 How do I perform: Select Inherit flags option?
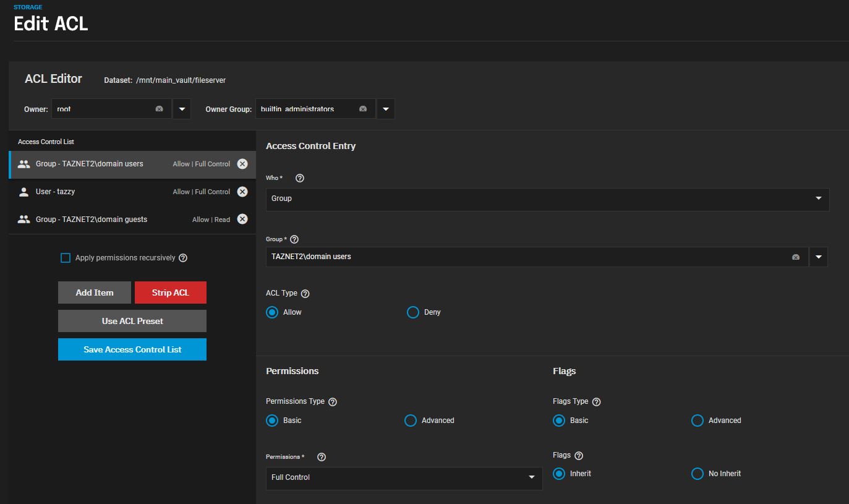[559, 474]
